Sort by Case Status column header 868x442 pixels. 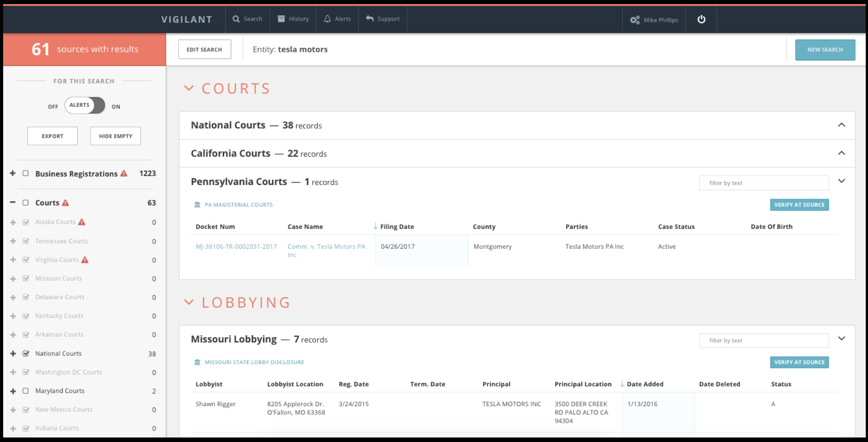point(676,227)
